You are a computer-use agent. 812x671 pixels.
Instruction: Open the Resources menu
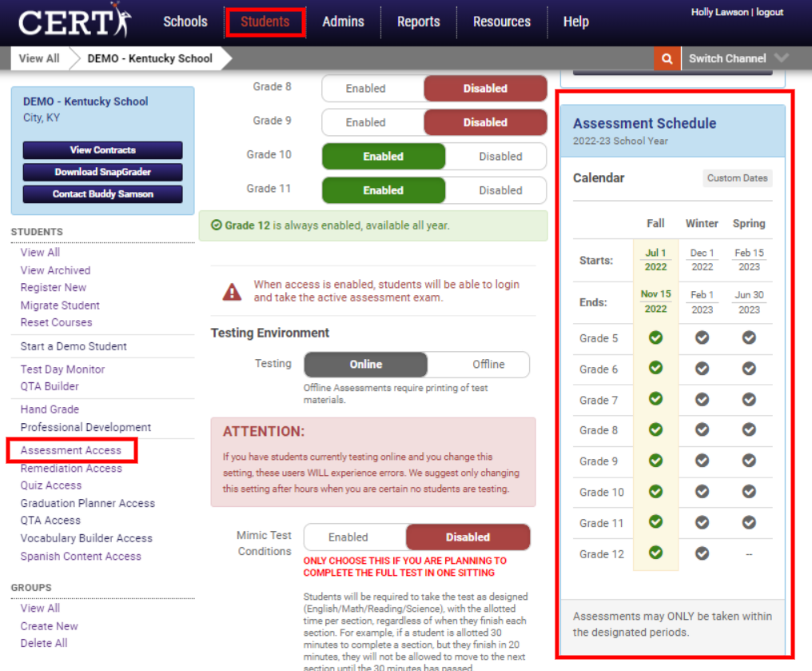pos(502,22)
